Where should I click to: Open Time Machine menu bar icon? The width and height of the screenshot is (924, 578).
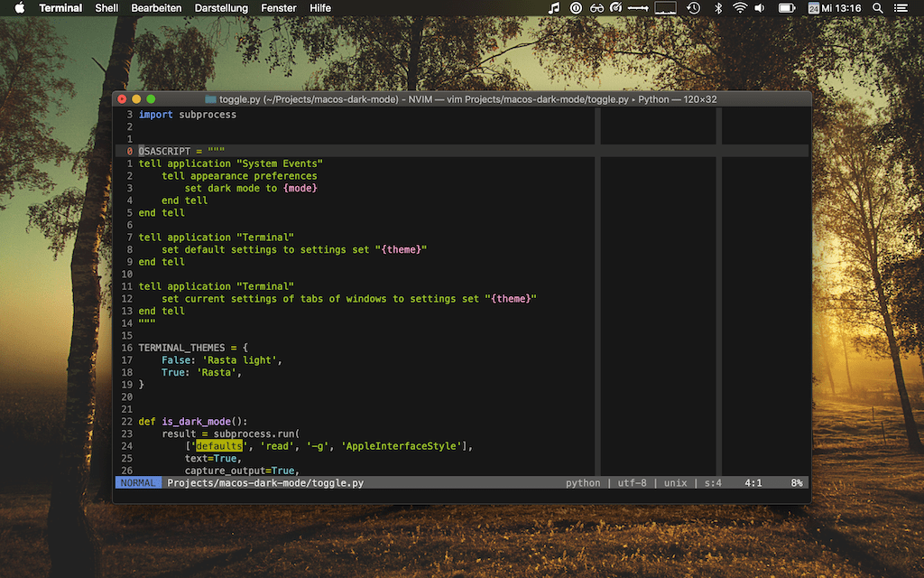[694, 7]
